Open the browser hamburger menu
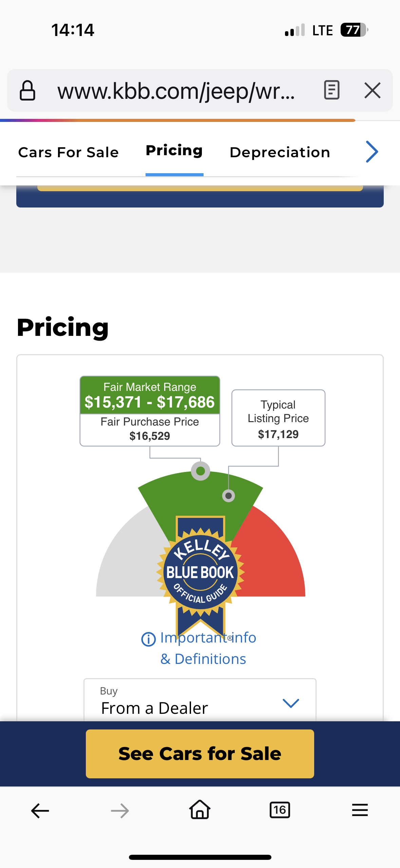 pyautogui.click(x=360, y=810)
